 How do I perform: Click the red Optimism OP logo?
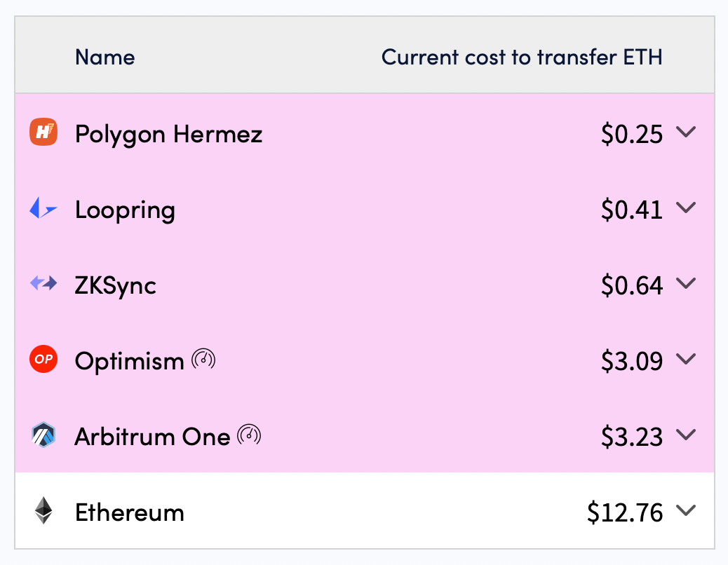tap(43, 360)
